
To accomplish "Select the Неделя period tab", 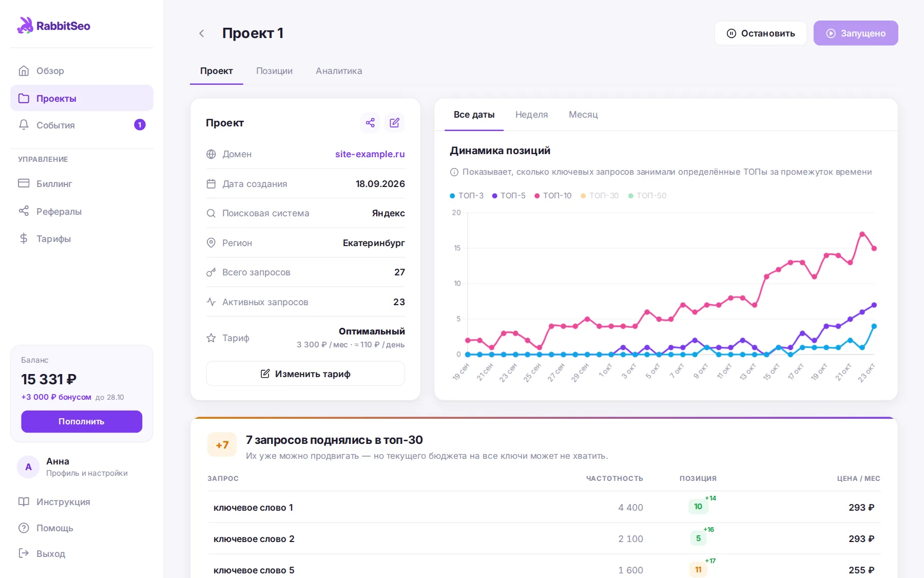I will [x=531, y=115].
